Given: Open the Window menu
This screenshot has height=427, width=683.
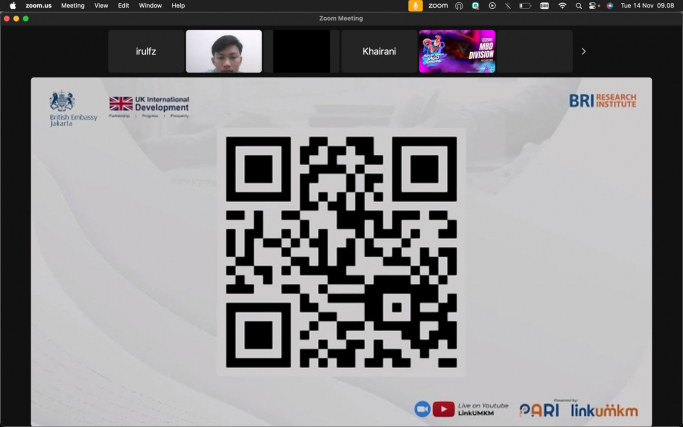Looking at the screenshot, I should pyautogui.click(x=150, y=6).
